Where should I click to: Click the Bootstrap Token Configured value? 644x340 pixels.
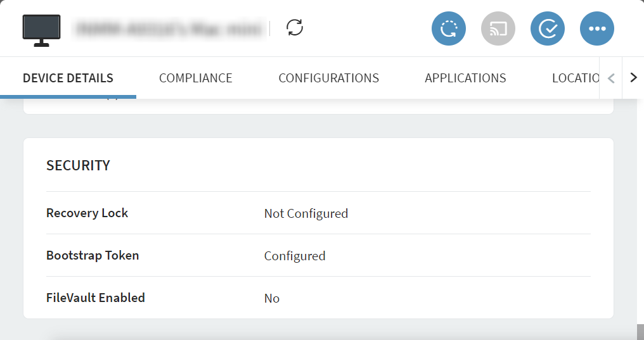pos(294,256)
